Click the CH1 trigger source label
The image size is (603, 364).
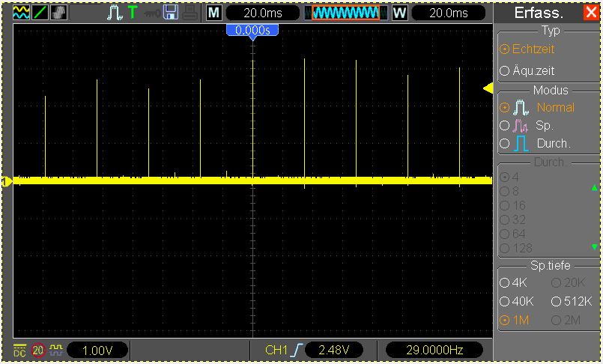click(276, 351)
